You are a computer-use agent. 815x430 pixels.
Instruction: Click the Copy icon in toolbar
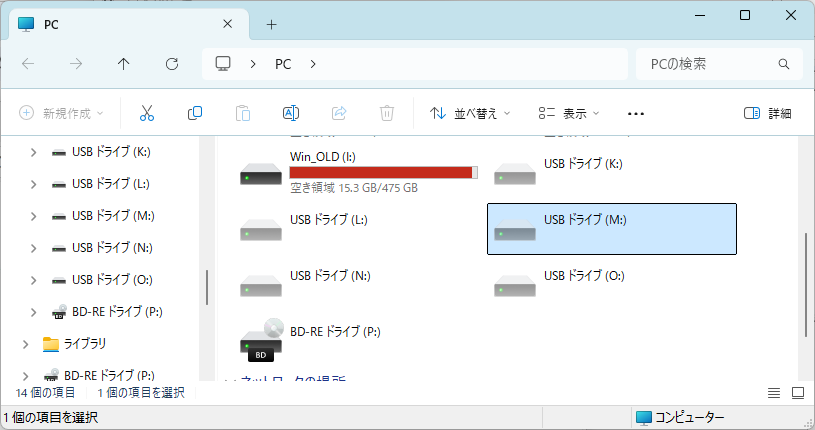pos(195,113)
